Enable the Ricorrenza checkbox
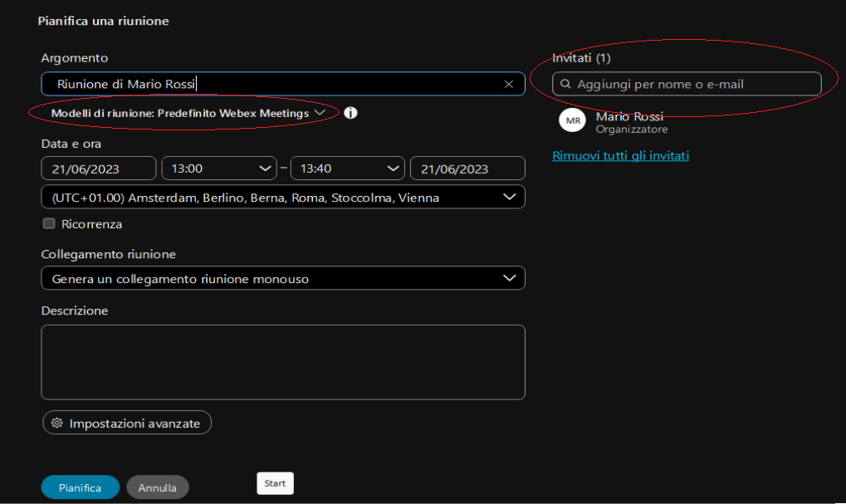 click(49, 223)
